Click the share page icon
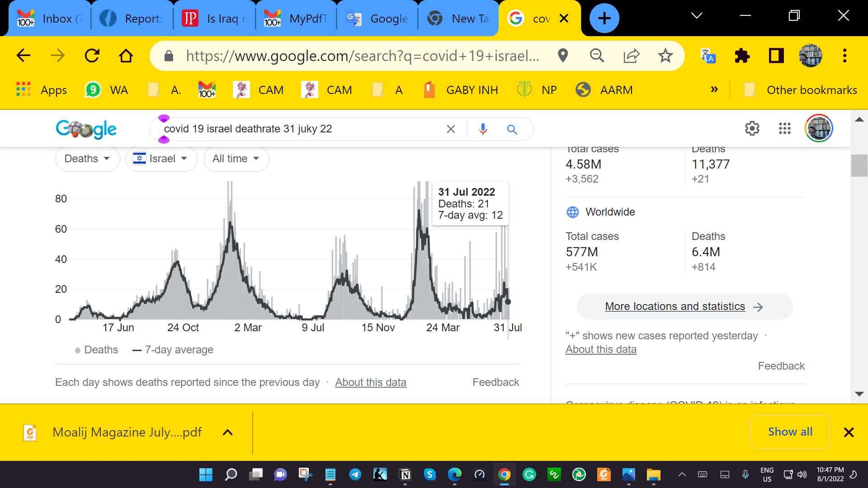Image resolution: width=868 pixels, height=488 pixels. point(631,56)
